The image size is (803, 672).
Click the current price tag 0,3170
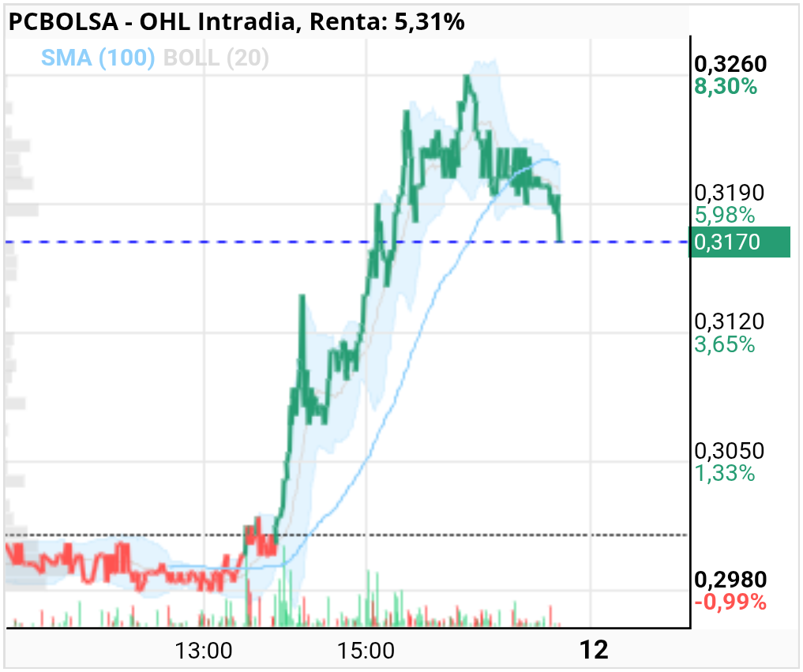(740, 242)
